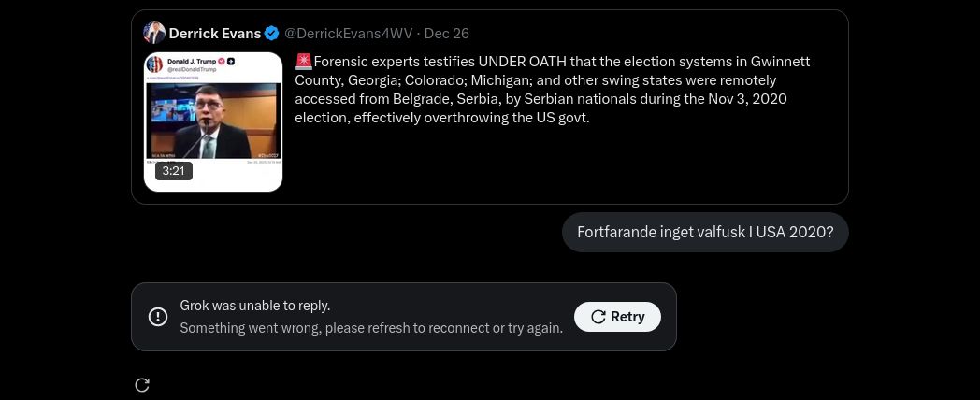Click the warning exclamation circle icon

click(x=158, y=317)
